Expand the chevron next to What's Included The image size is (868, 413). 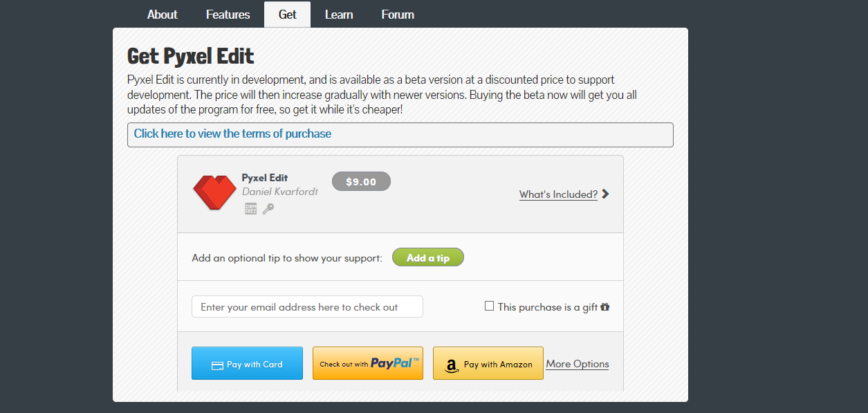(x=605, y=194)
